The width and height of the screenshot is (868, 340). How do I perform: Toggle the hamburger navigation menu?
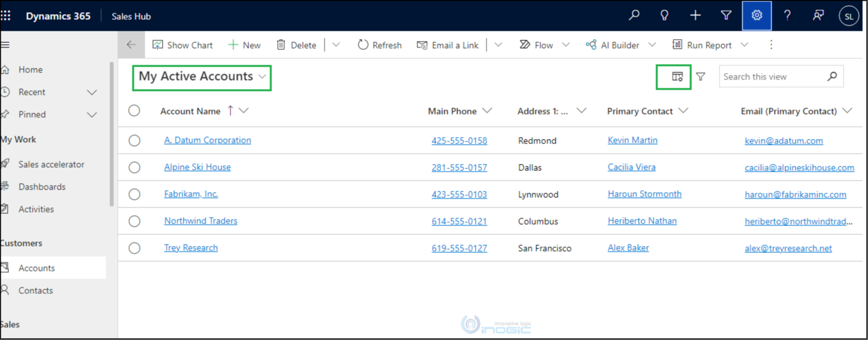point(6,45)
